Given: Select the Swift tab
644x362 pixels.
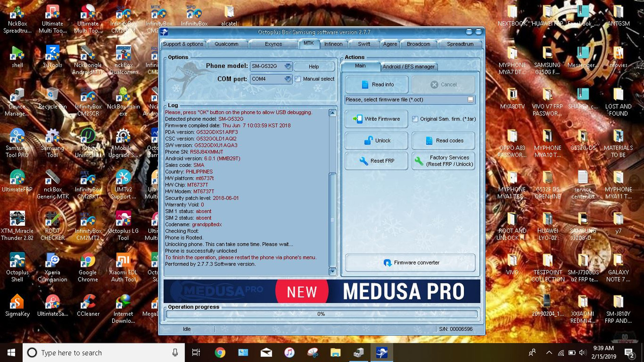Looking at the screenshot, I should click(x=364, y=44).
